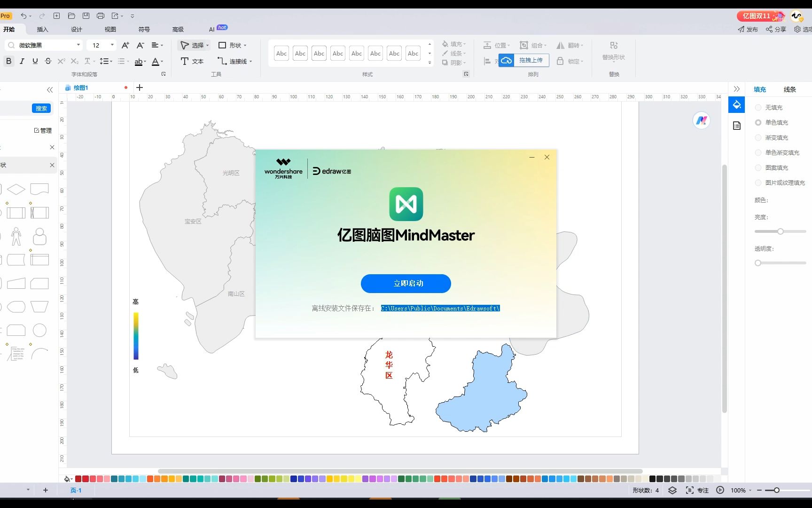Expand the 翻转 (flip) dropdown
Image resolution: width=812 pixels, height=508 pixels.
click(x=582, y=46)
